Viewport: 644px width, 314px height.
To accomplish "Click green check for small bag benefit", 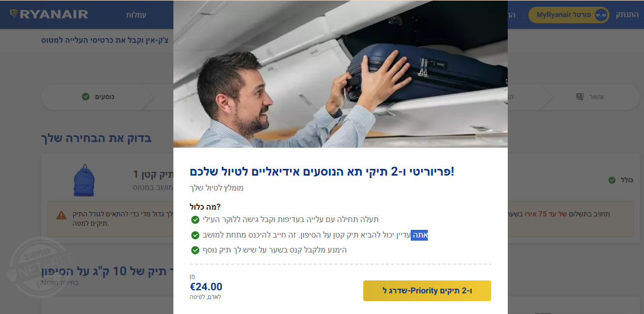I will [195, 235].
